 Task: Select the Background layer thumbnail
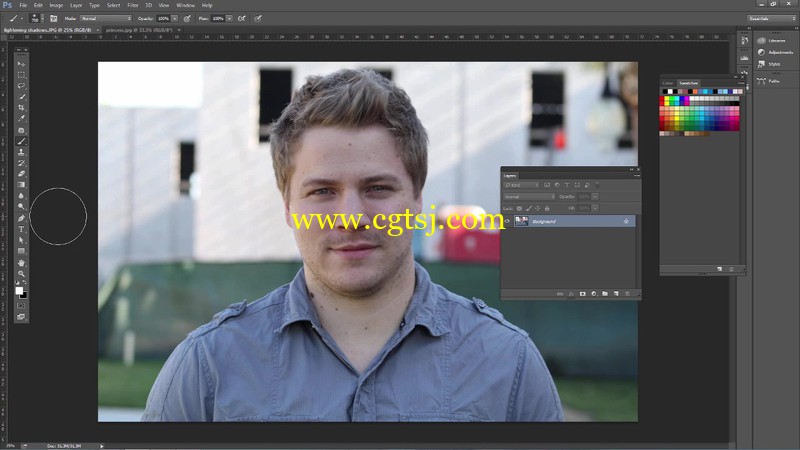pyautogui.click(x=521, y=221)
